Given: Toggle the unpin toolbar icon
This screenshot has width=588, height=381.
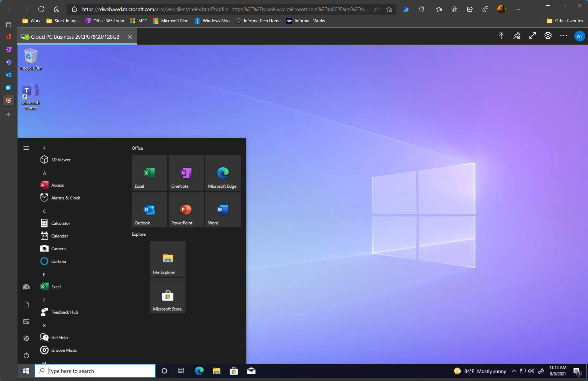Looking at the screenshot, I should (x=517, y=36).
